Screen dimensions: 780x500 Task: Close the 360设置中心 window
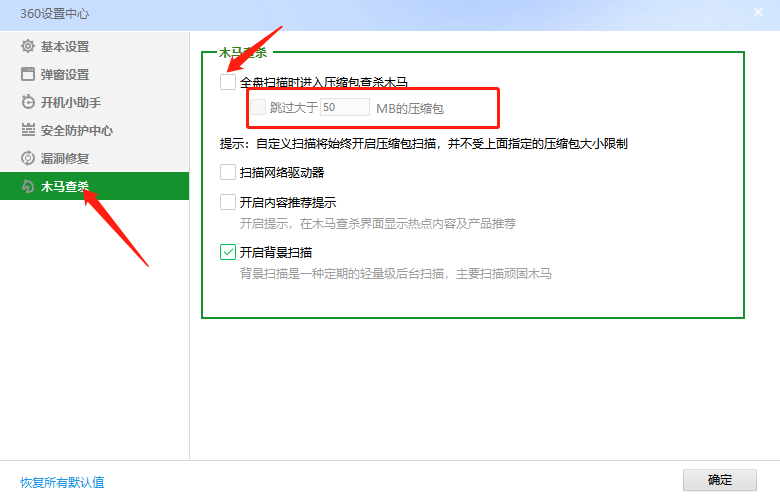tap(758, 12)
